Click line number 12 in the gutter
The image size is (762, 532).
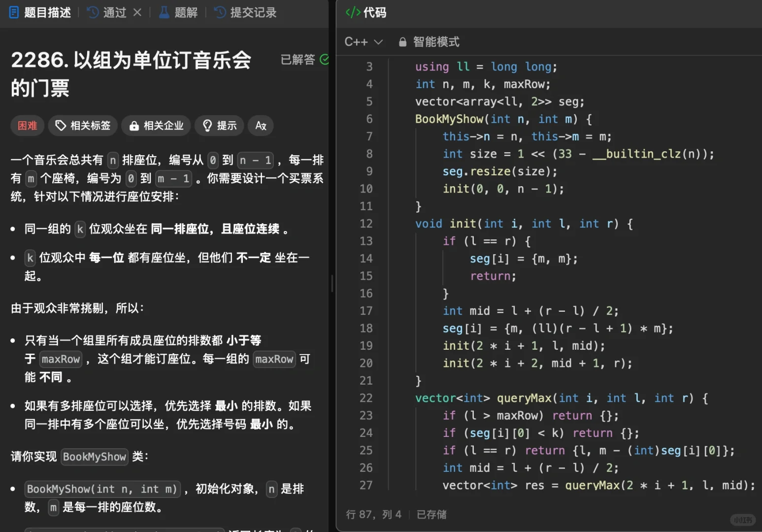(x=366, y=224)
